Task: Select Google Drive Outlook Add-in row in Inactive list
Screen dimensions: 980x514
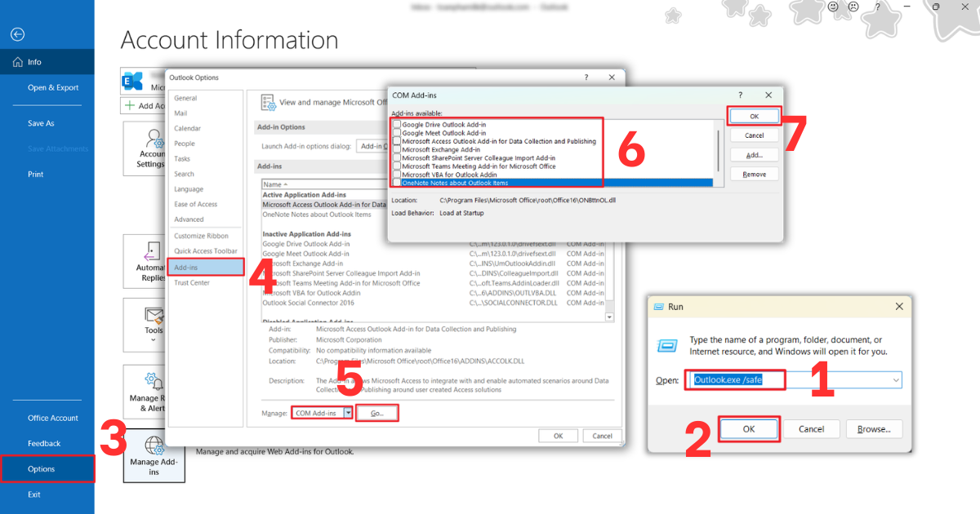Action: coord(433,244)
